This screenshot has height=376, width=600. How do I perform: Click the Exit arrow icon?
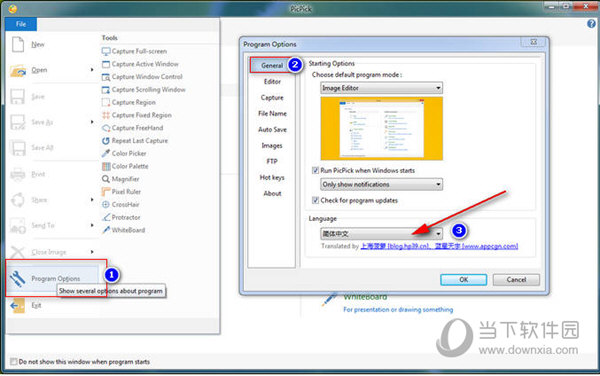17,306
